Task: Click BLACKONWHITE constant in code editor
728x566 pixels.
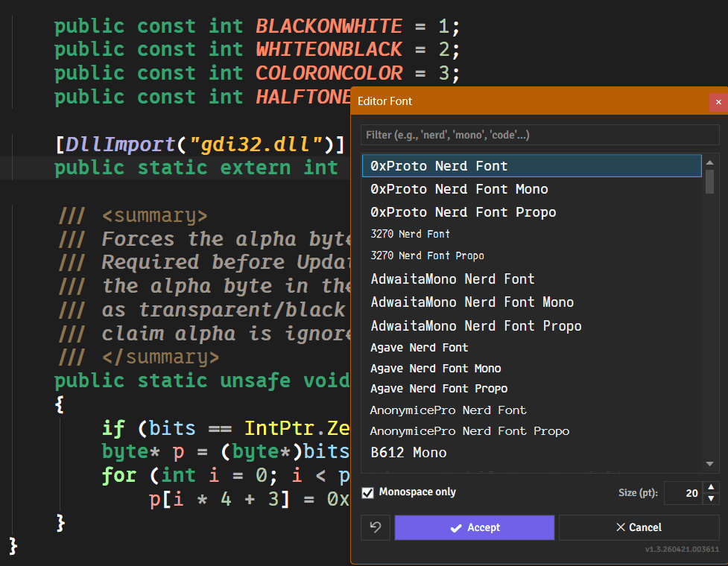Action: 329,26
